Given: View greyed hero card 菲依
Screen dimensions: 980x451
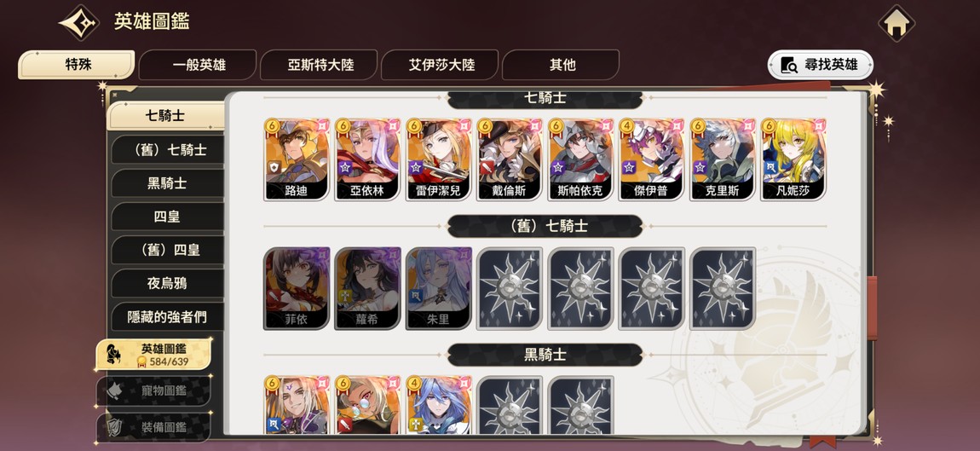Looking at the screenshot, I should [x=297, y=288].
